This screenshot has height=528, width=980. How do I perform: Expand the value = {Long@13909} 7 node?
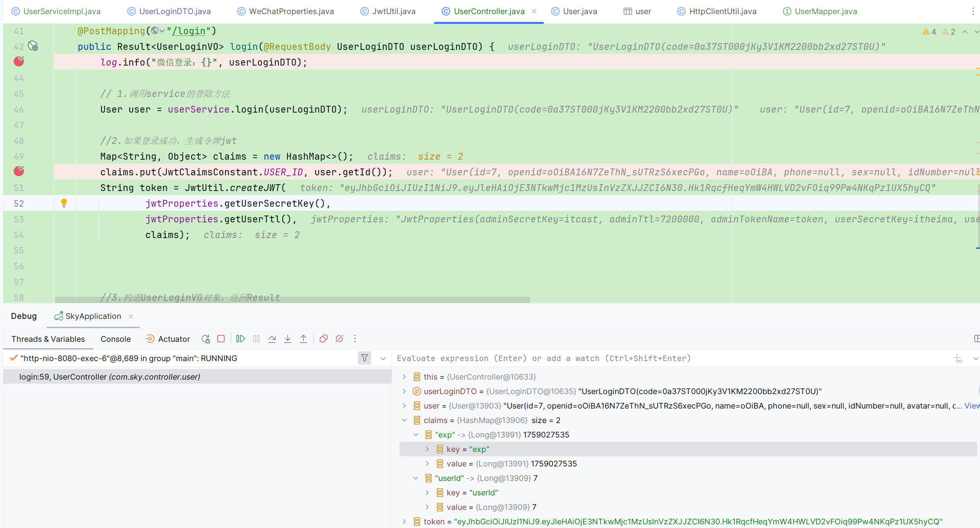pyautogui.click(x=427, y=507)
